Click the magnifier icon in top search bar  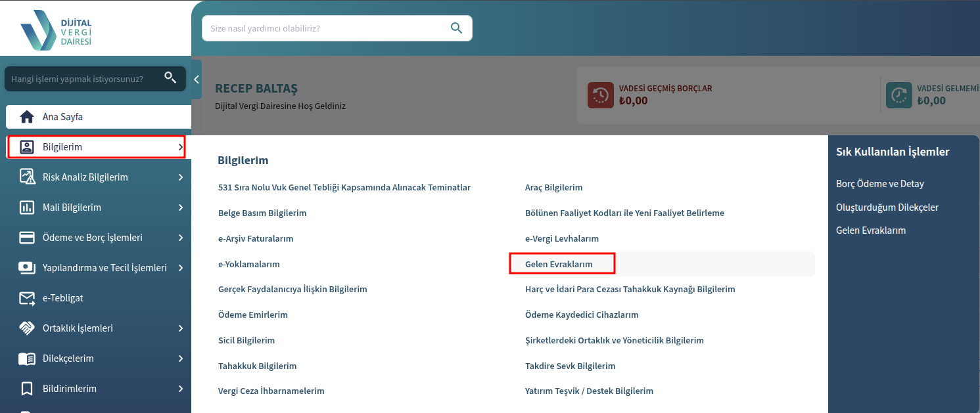(457, 28)
